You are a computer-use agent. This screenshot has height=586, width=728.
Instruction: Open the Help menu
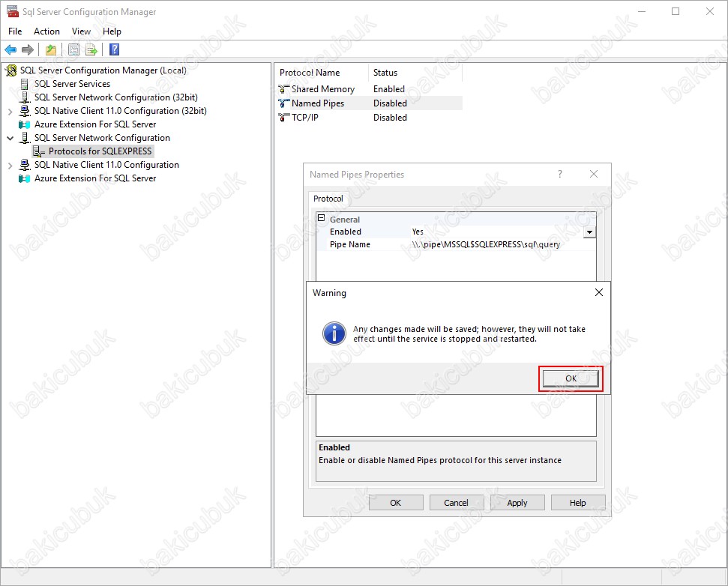[112, 31]
